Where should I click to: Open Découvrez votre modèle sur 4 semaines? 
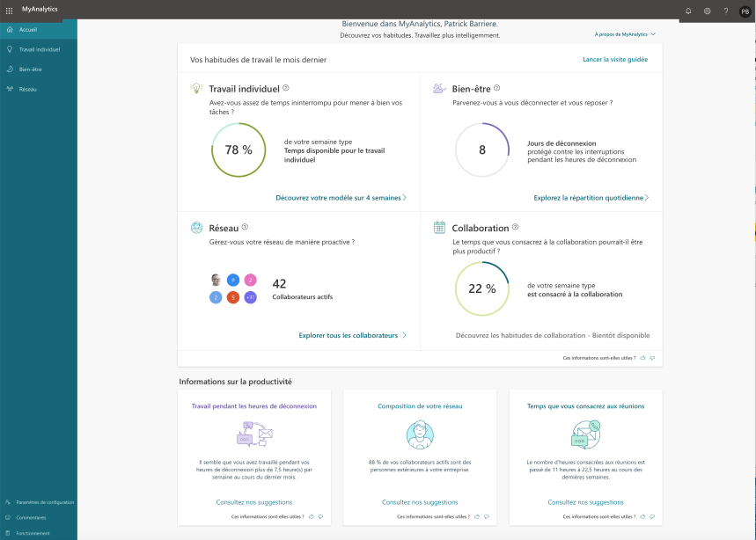click(x=341, y=198)
